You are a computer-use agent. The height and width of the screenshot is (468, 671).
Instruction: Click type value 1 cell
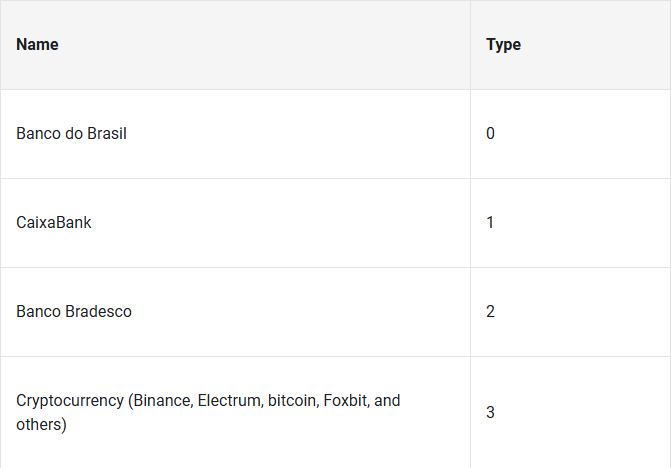click(570, 223)
